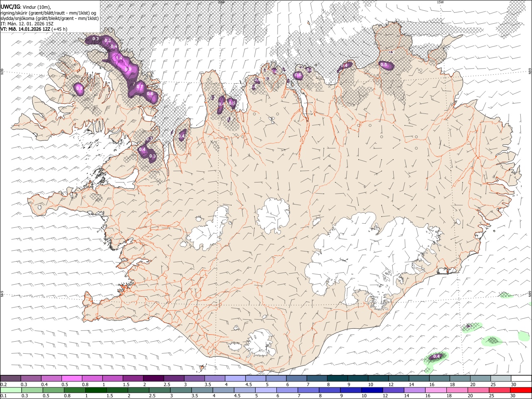Select bottom scale red swatch after 30
The height and width of the screenshot is (399, 532).
(520, 390)
